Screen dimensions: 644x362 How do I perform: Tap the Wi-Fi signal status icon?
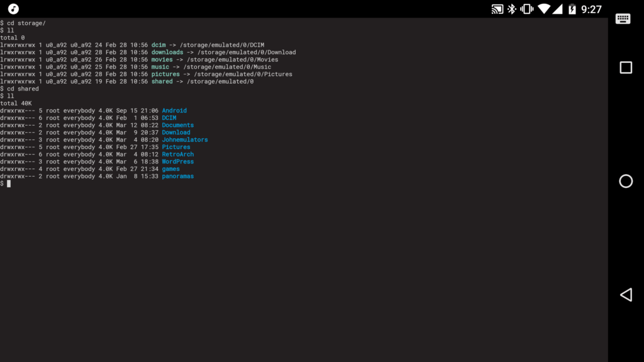(x=544, y=9)
